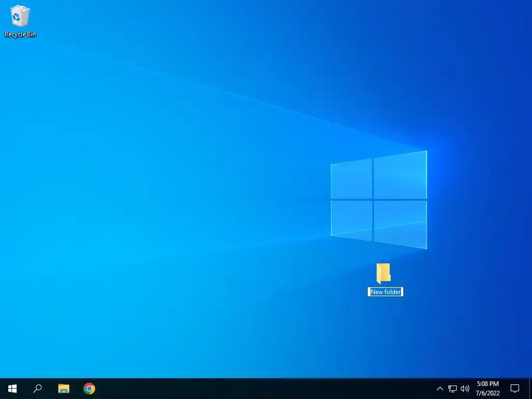532x399 pixels.
Task: Click the Show desktop strip
Action: coord(530,389)
